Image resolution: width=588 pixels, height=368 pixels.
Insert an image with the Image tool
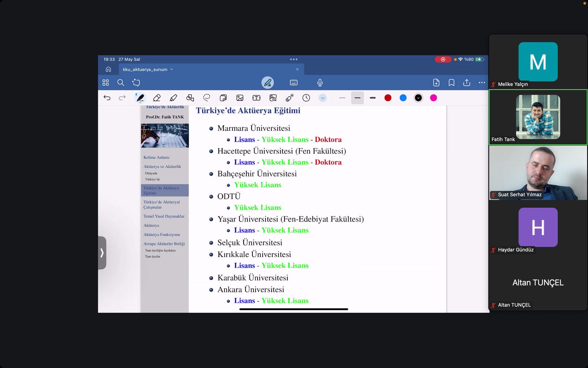(240, 98)
